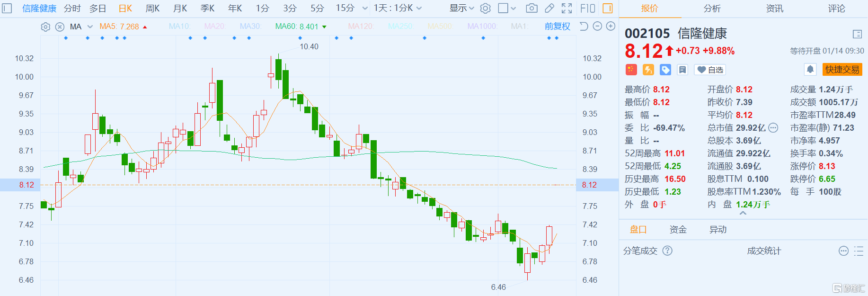Open the 资金 tab

pyautogui.click(x=678, y=230)
